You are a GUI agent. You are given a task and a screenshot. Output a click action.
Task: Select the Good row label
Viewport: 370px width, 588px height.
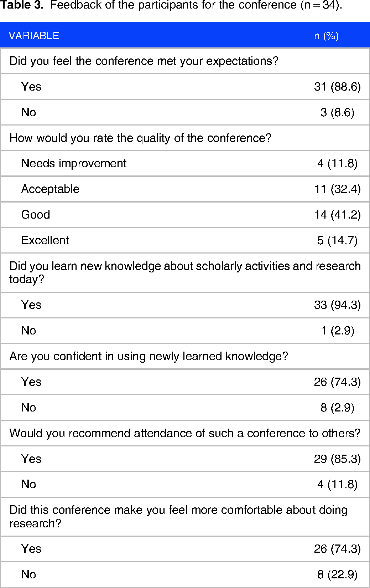(36, 215)
